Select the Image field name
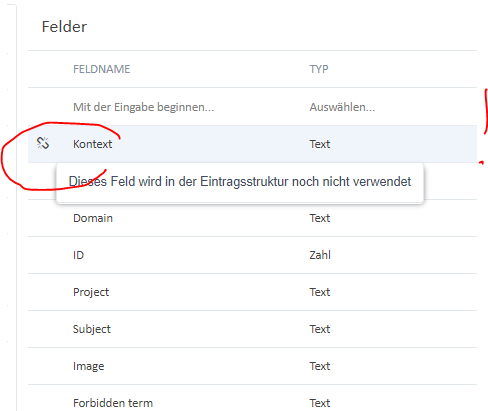This screenshot has height=411, width=488. (88, 366)
